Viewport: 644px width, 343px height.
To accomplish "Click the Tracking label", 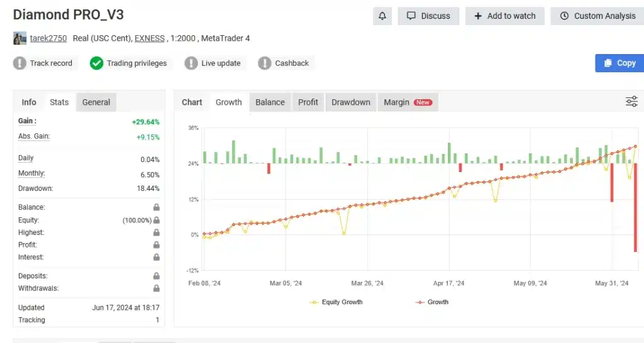I will [31, 320].
